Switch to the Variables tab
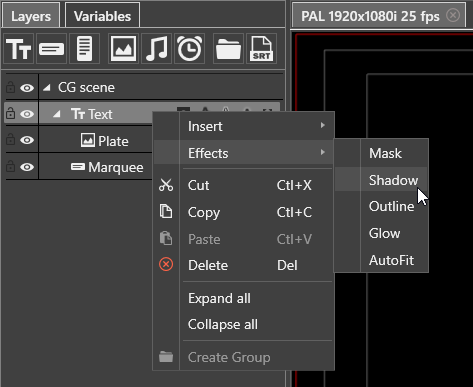The width and height of the screenshot is (473, 387). click(102, 16)
